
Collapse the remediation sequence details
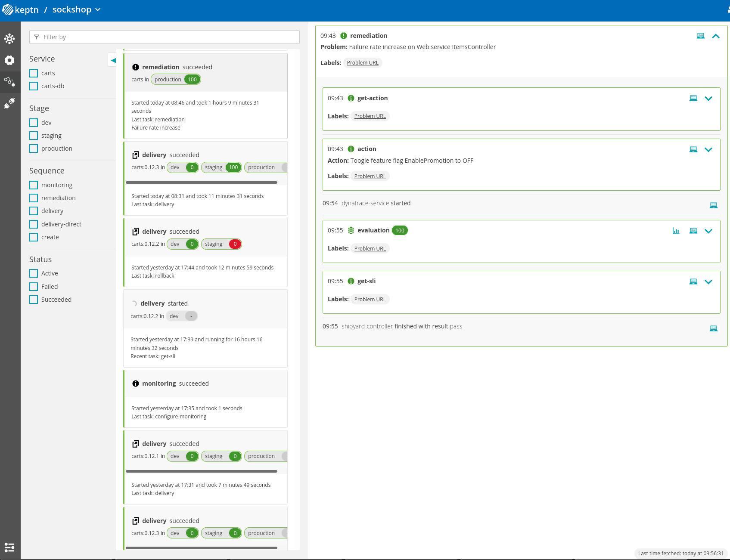(716, 36)
